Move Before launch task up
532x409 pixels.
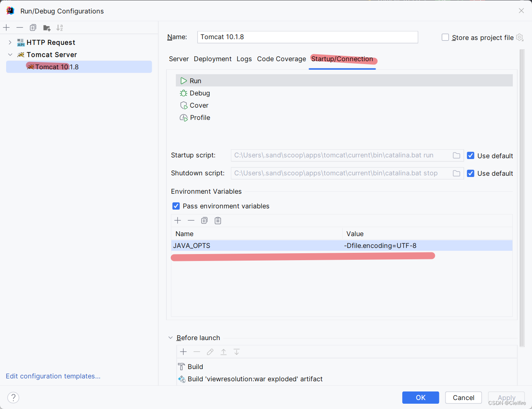point(224,352)
